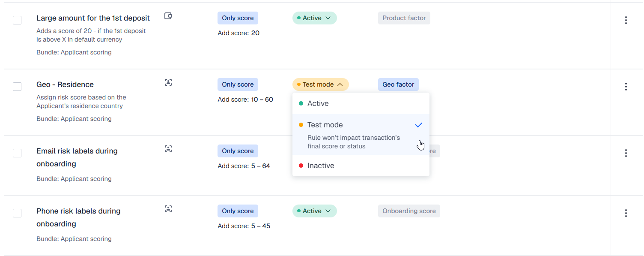Click applicant icon in Email risk labels row
The width and height of the screenshot is (644, 256).
point(168,149)
